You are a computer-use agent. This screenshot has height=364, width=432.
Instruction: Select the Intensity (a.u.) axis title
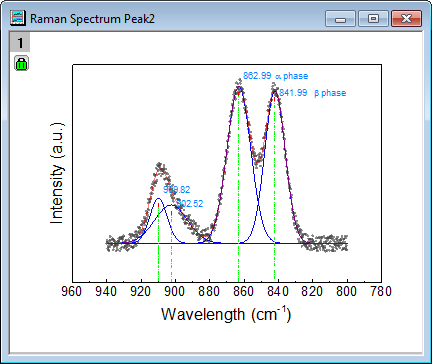57,173
